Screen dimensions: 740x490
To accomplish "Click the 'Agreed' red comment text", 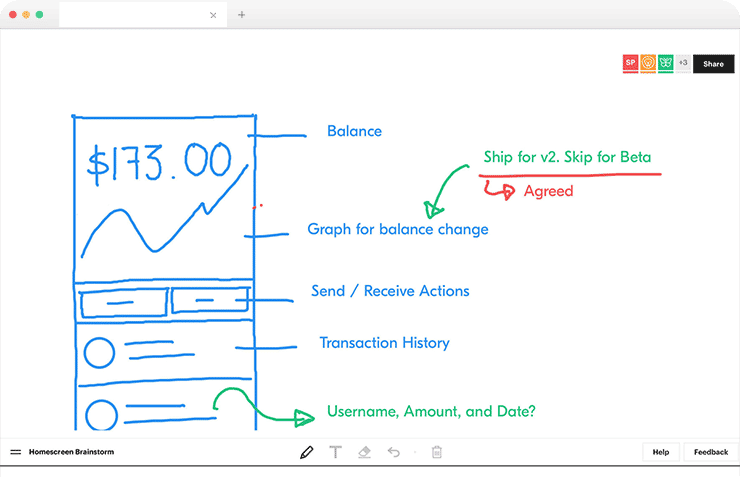I will pos(548,191).
